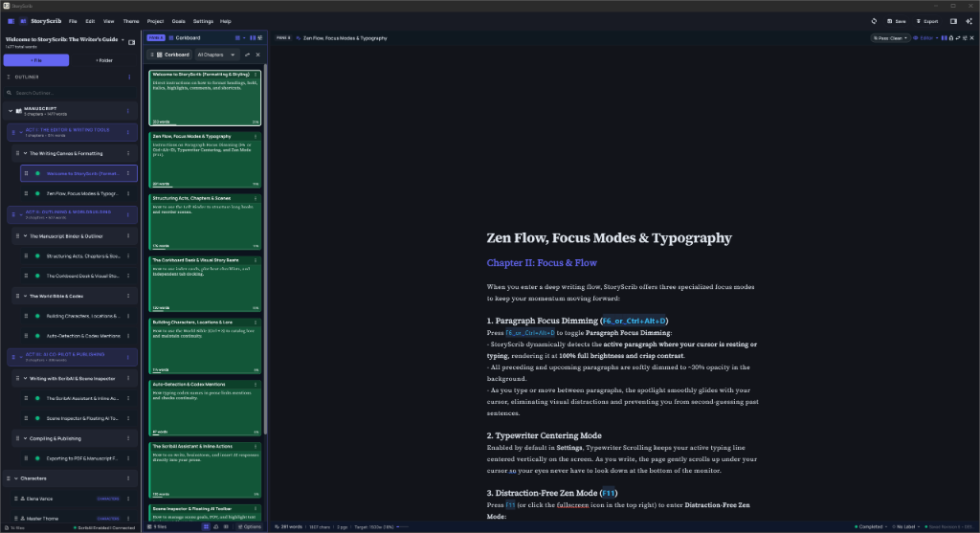Image resolution: width=980 pixels, height=533 pixels.
Task: Toggle the lock icon in Pane B header
Action: (x=950, y=38)
